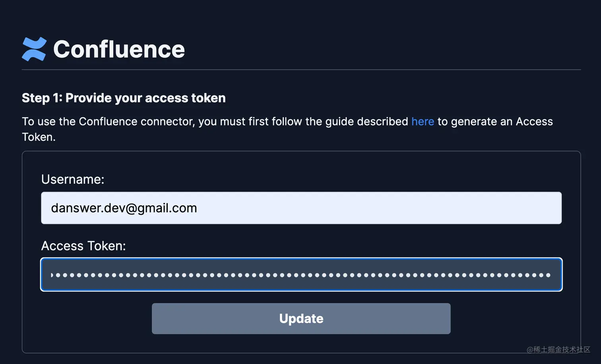Focus the Username input field

(x=301, y=208)
